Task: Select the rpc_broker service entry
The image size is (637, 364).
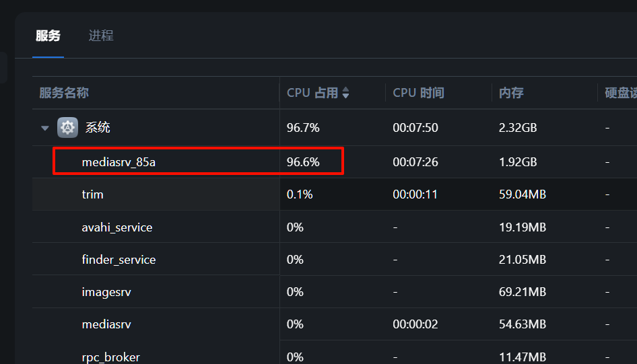Action: pyautogui.click(x=110, y=357)
